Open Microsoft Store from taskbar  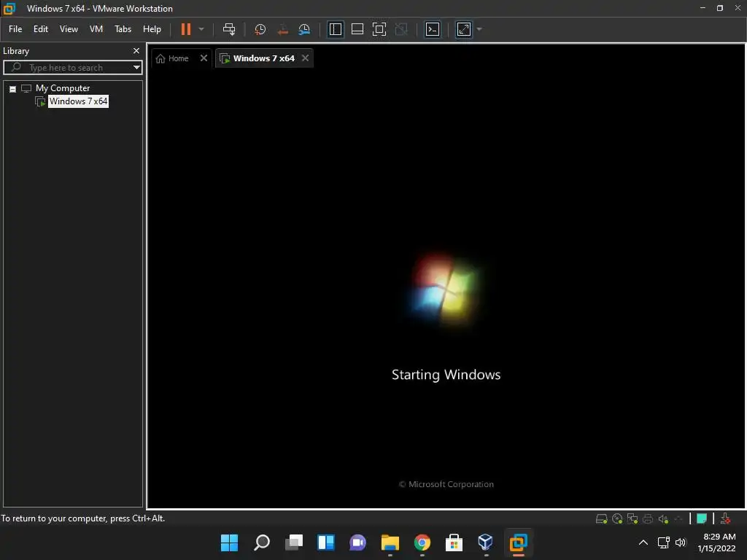pos(454,542)
